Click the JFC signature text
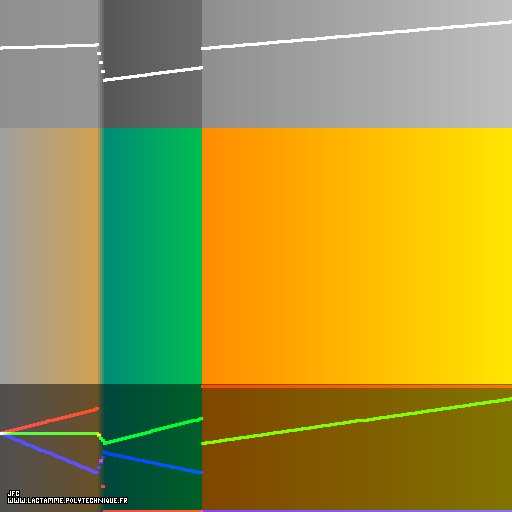512x512 pixels. pos(14,493)
